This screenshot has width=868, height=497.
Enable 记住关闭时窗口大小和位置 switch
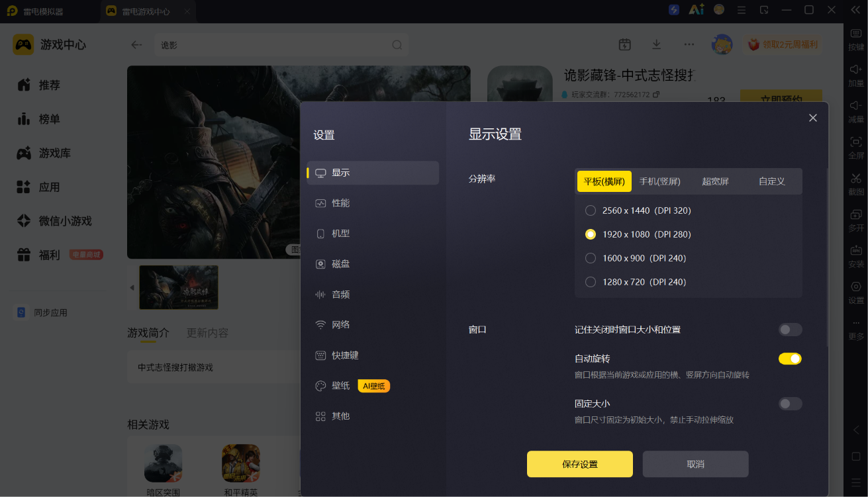coord(790,330)
